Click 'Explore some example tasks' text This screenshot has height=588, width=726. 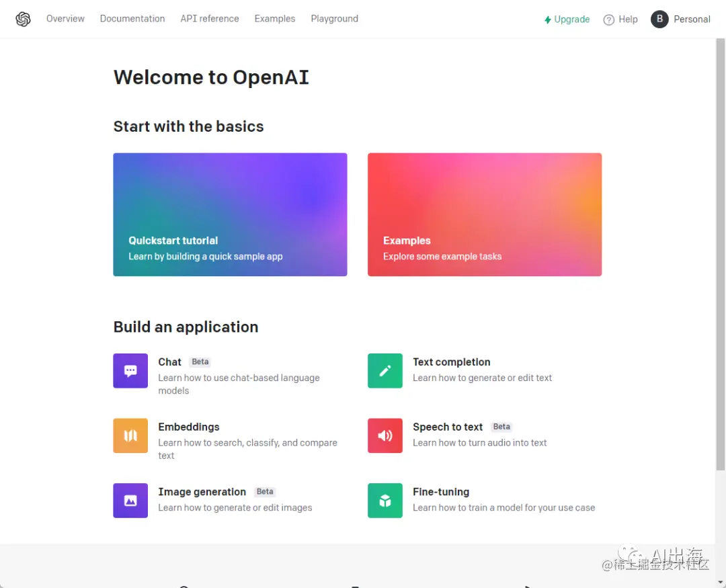pyautogui.click(x=442, y=257)
